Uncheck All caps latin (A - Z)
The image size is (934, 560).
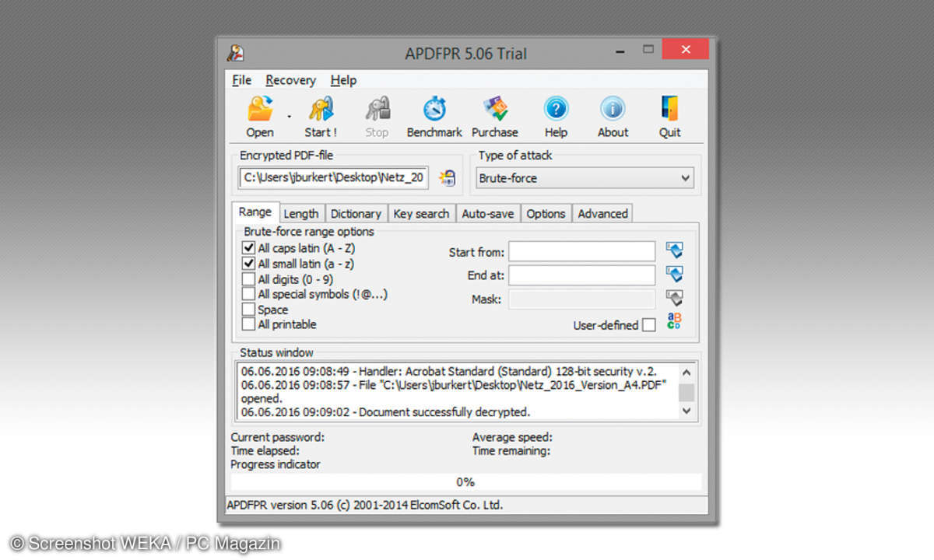tap(248, 248)
